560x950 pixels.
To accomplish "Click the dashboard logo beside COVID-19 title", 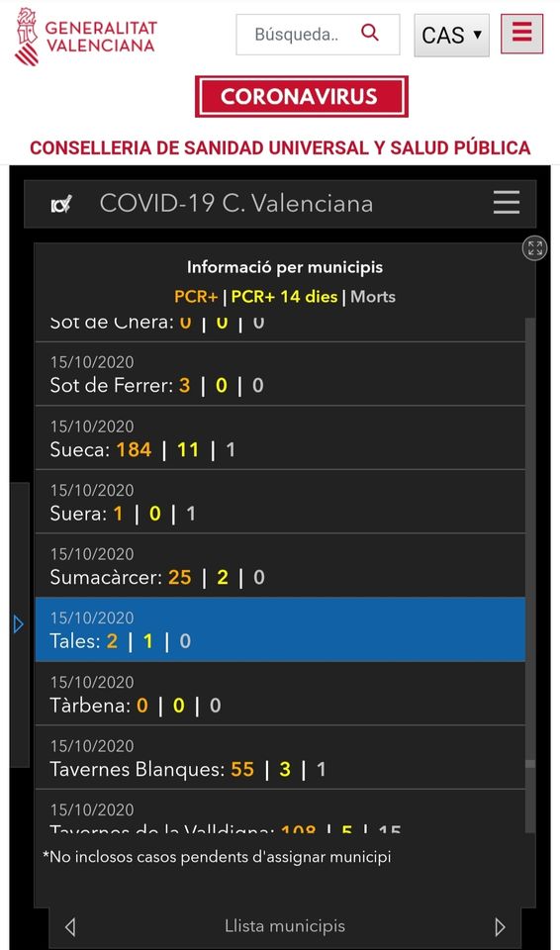I will [61, 204].
